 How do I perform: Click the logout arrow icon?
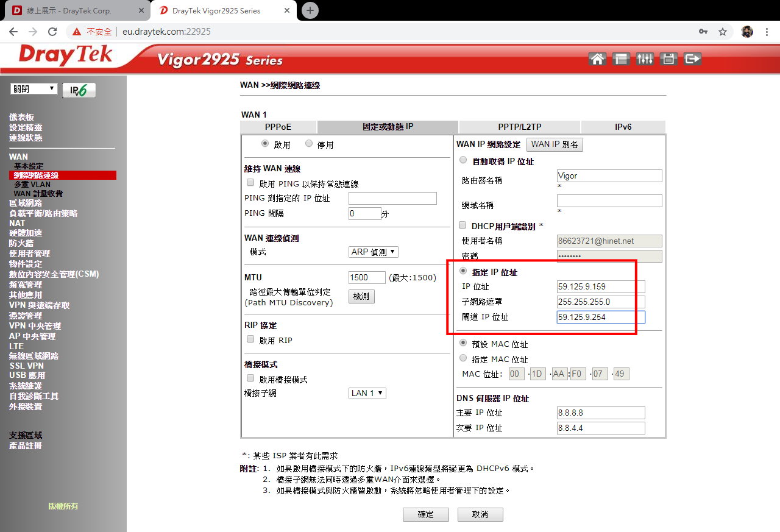(x=692, y=59)
